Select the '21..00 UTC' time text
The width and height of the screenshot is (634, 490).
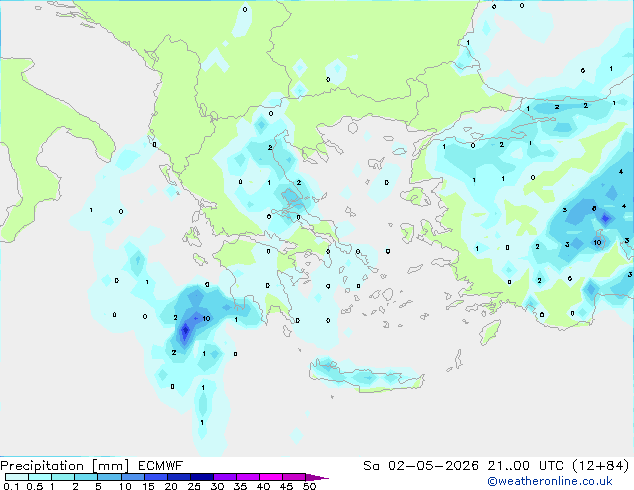pos(526,466)
